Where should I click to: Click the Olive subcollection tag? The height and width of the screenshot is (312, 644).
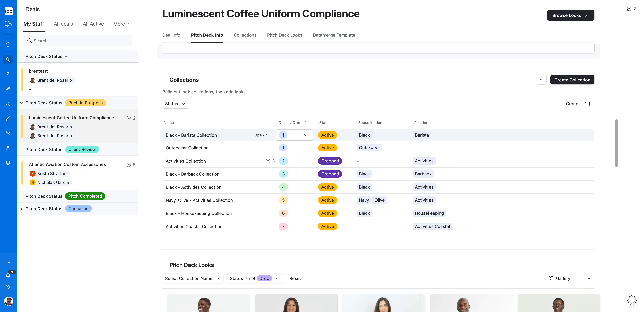[x=379, y=200]
